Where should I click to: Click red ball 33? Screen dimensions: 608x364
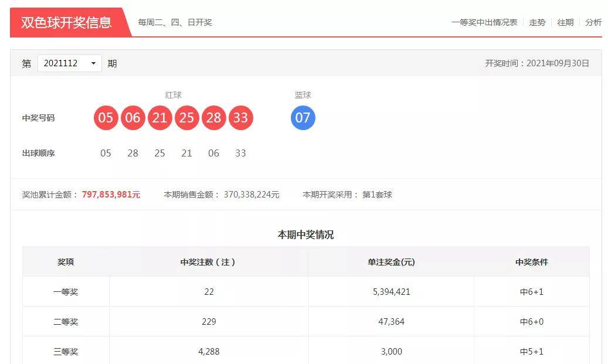point(240,117)
